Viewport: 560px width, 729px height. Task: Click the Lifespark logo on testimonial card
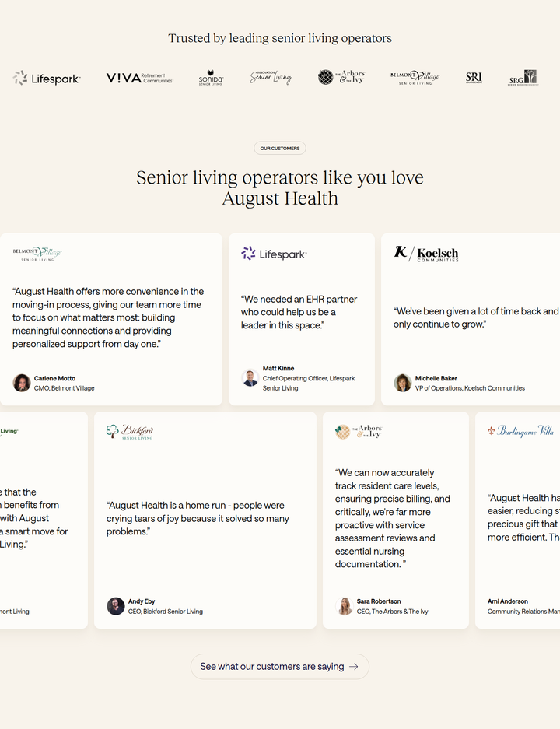[274, 254]
